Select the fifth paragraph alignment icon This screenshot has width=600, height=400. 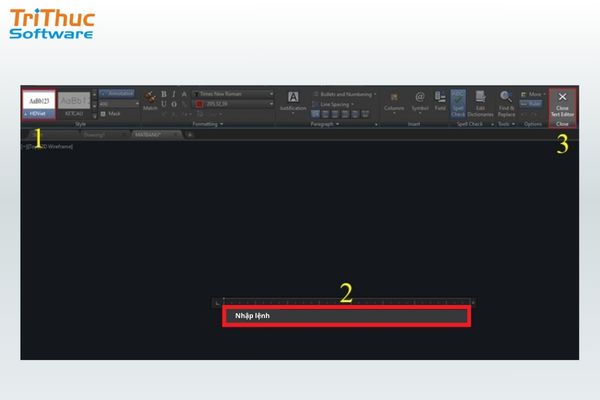(355, 114)
